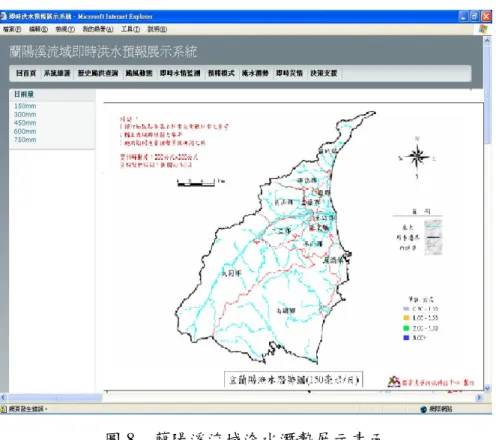Click the Windows flag logo in menu bar
The height and width of the screenshot is (440, 496).
click(x=483, y=29)
